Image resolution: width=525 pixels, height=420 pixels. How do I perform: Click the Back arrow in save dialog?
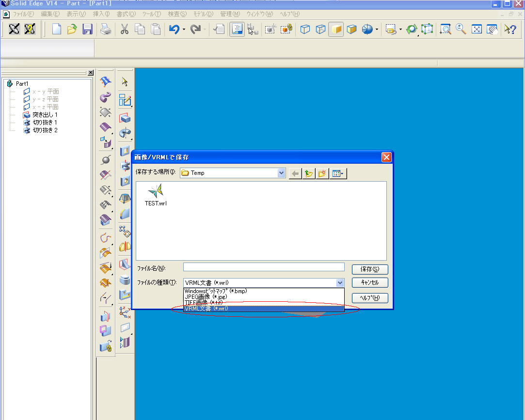295,173
